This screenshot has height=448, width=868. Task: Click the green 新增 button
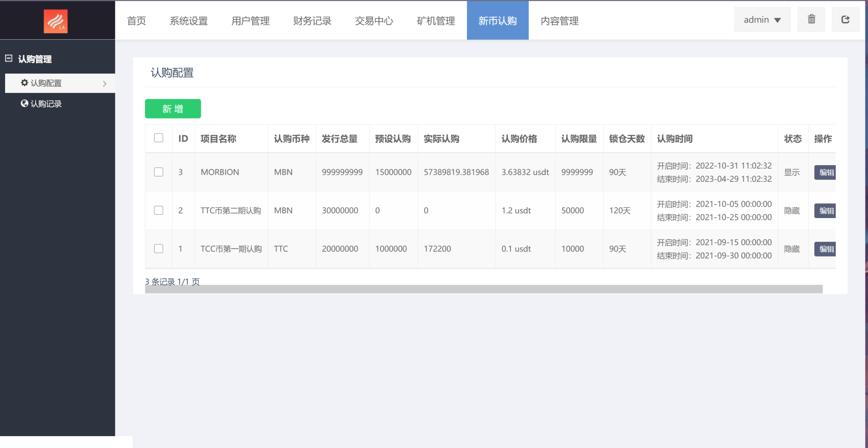point(172,108)
